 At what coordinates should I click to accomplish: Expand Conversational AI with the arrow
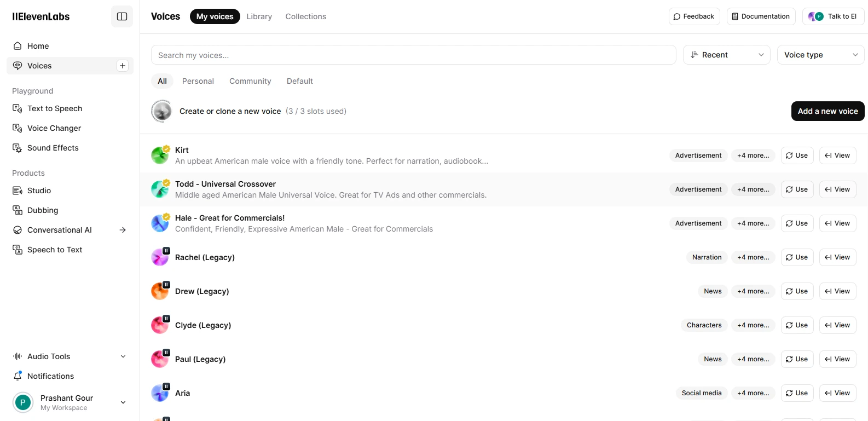(x=123, y=230)
